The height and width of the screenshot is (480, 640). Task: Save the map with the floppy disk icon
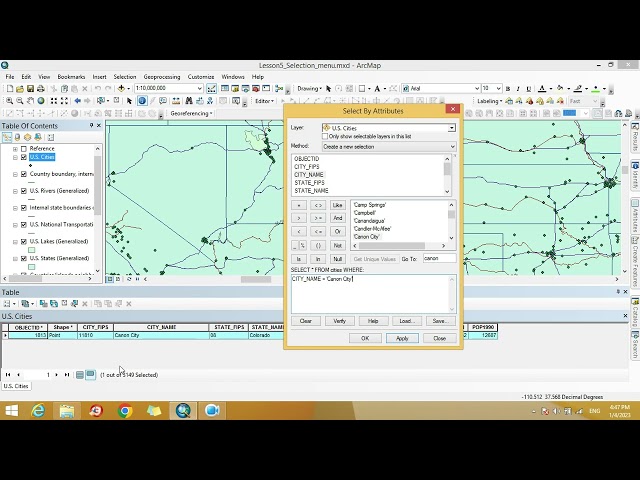[x=30, y=89]
